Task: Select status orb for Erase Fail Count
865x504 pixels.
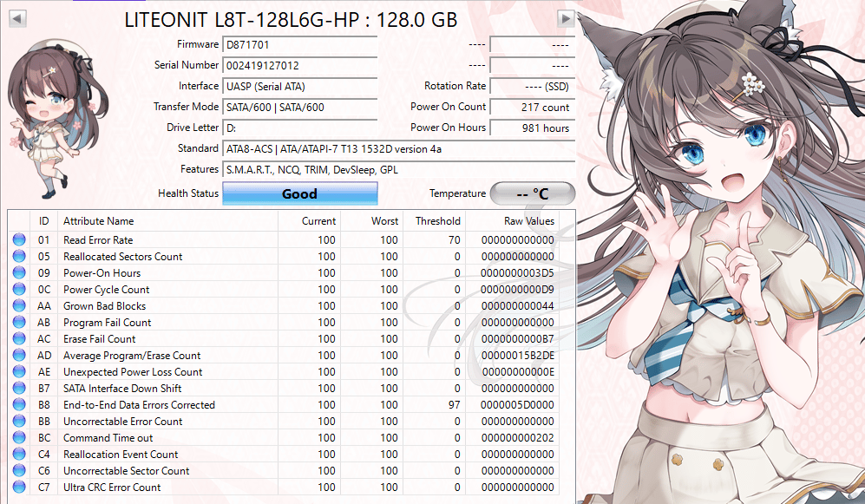Action: tap(19, 338)
